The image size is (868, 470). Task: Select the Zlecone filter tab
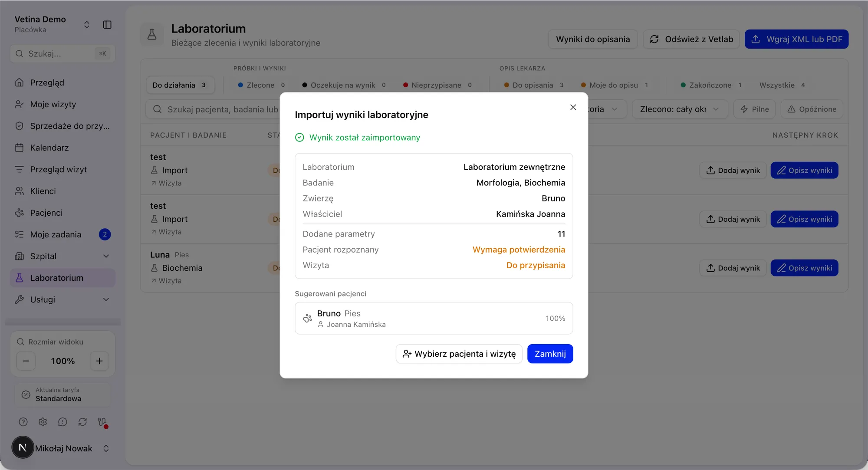coord(261,85)
